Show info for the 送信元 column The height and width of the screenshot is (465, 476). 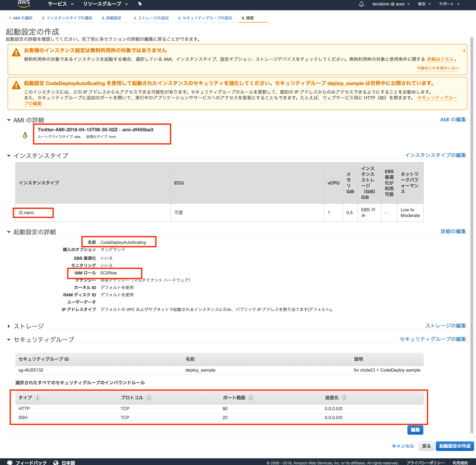344,398
